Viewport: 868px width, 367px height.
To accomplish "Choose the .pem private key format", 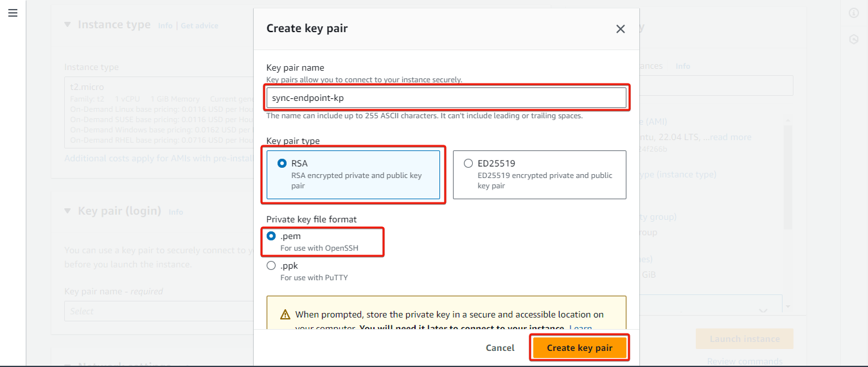I will [x=271, y=236].
